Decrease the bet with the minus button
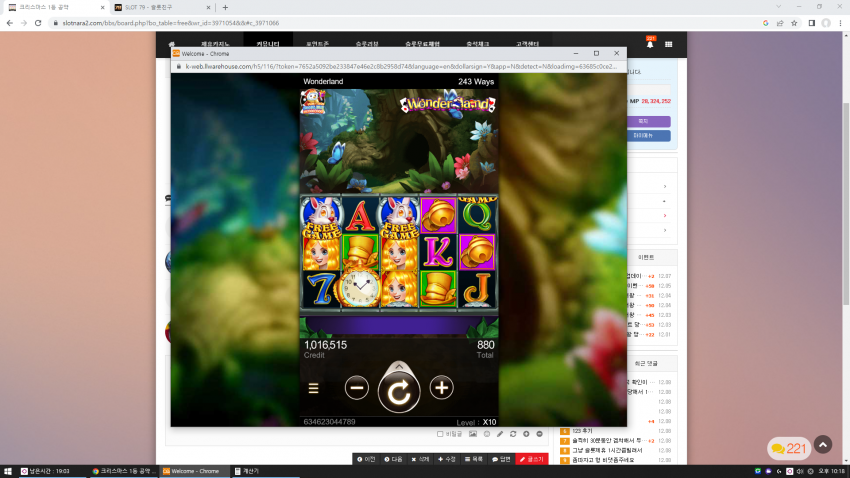Image resolution: width=850 pixels, height=478 pixels. click(357, 388)
